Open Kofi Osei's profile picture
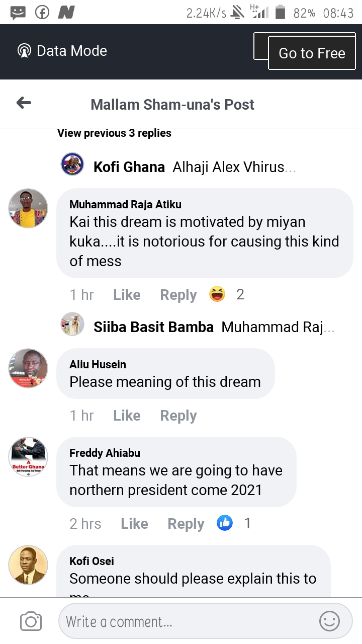The height and width of the screenshot is (644, 362). click(28, 565)
